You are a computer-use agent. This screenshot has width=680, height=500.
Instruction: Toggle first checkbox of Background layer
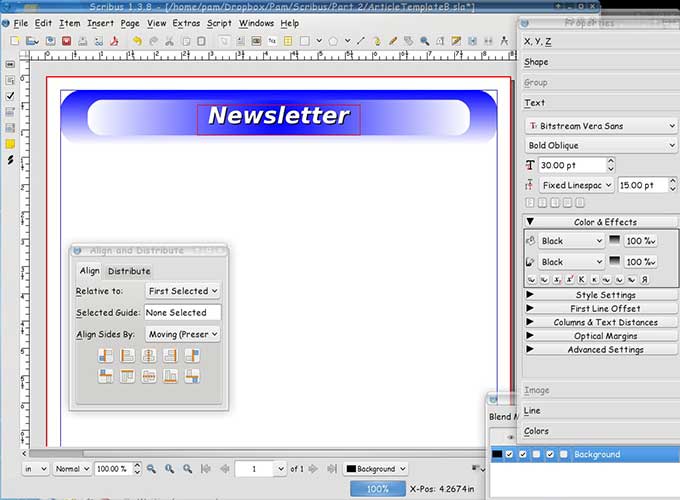(511, 454)
